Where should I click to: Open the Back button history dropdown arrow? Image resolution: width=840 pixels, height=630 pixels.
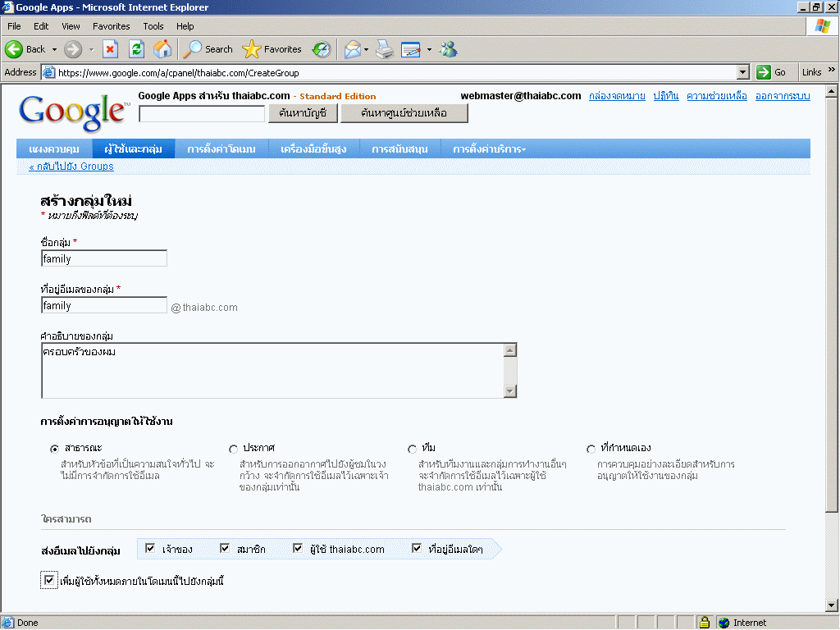[55, 49]
